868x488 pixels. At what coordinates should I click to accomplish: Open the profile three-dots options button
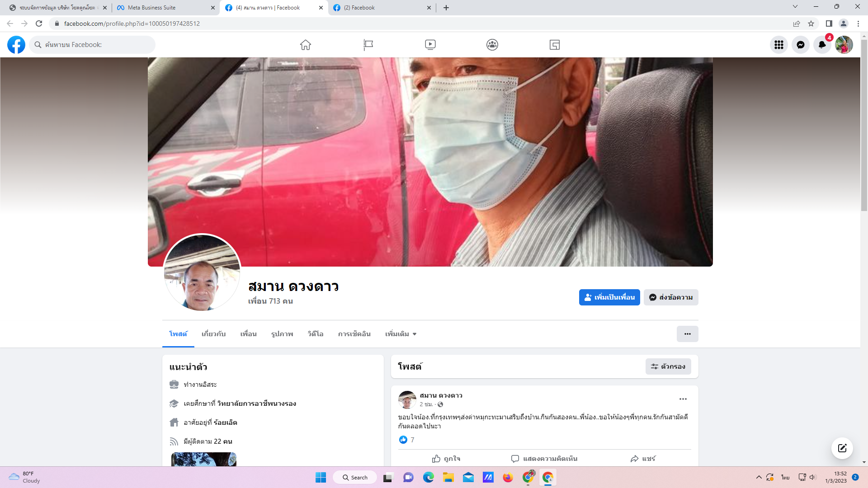point(687,334)
